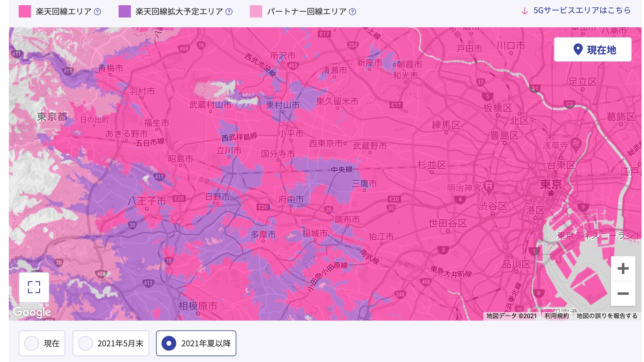Click the 東京 station label on map

pyautogui.click(x=551, y=184)
